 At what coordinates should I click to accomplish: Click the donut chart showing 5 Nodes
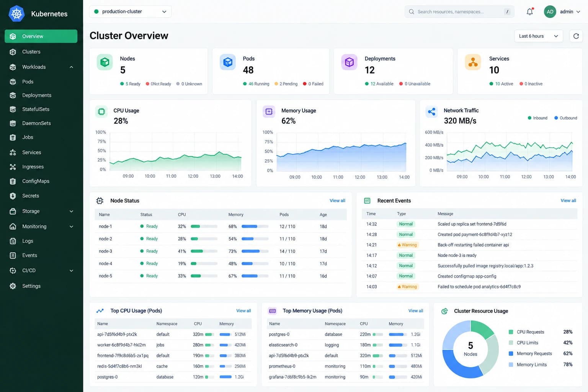(x=470, y=349)
